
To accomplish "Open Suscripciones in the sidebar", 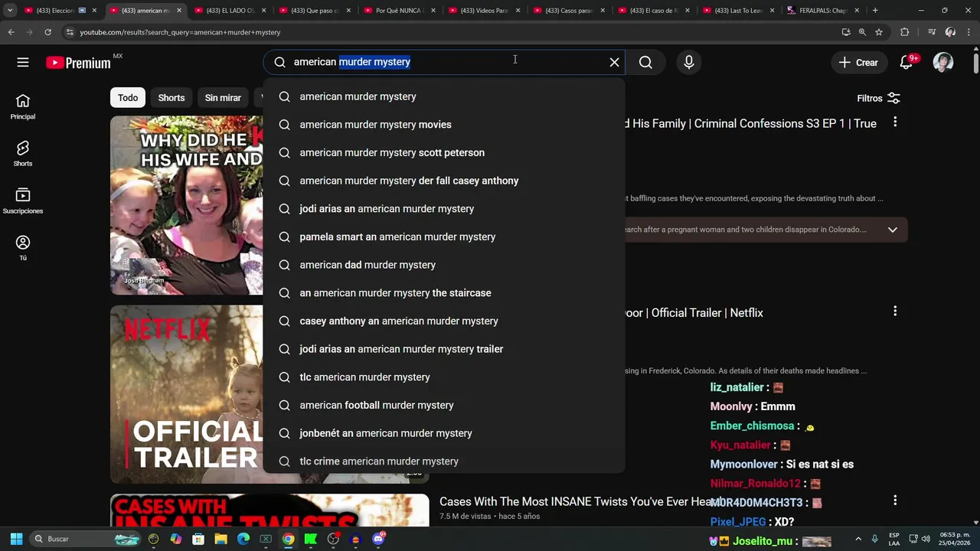I will point(23,201).
